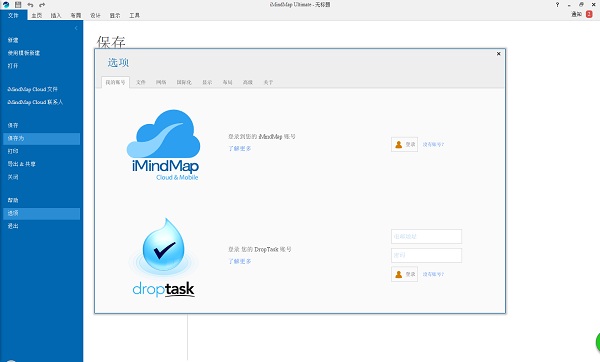Click the redo arrow icon
The image size is (600, 362).
pyautogui.click(x=42, y=5)
